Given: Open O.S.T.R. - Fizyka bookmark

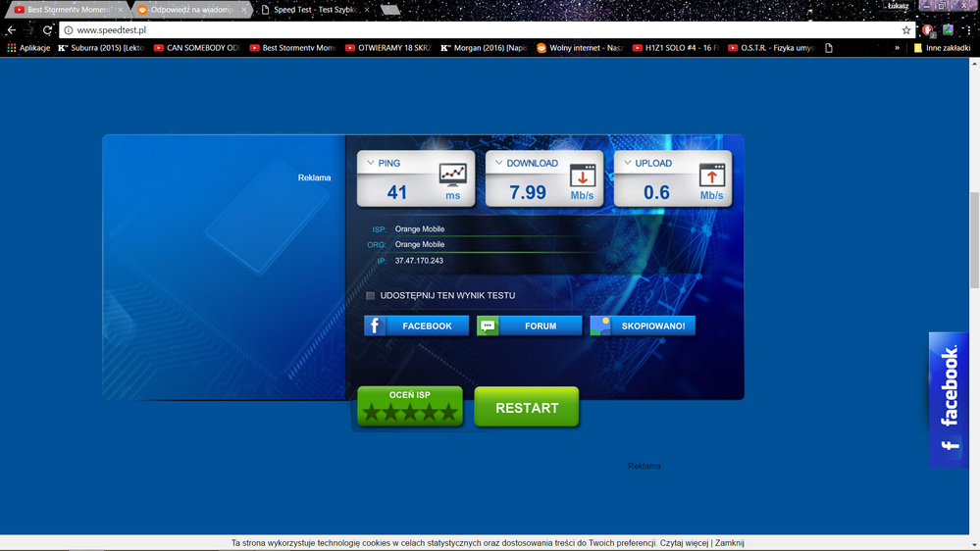Looking at the screenshot, I should [771, 47].
